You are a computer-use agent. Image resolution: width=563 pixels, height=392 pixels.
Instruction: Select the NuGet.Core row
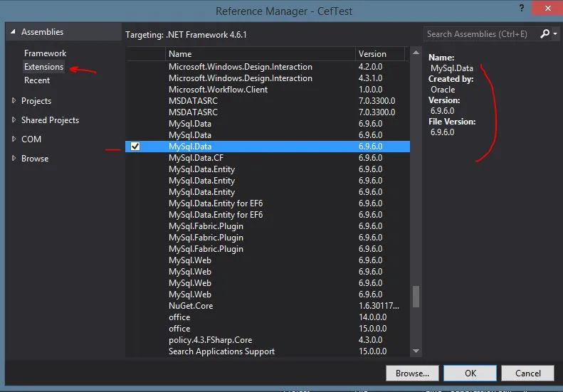[268, 306]
